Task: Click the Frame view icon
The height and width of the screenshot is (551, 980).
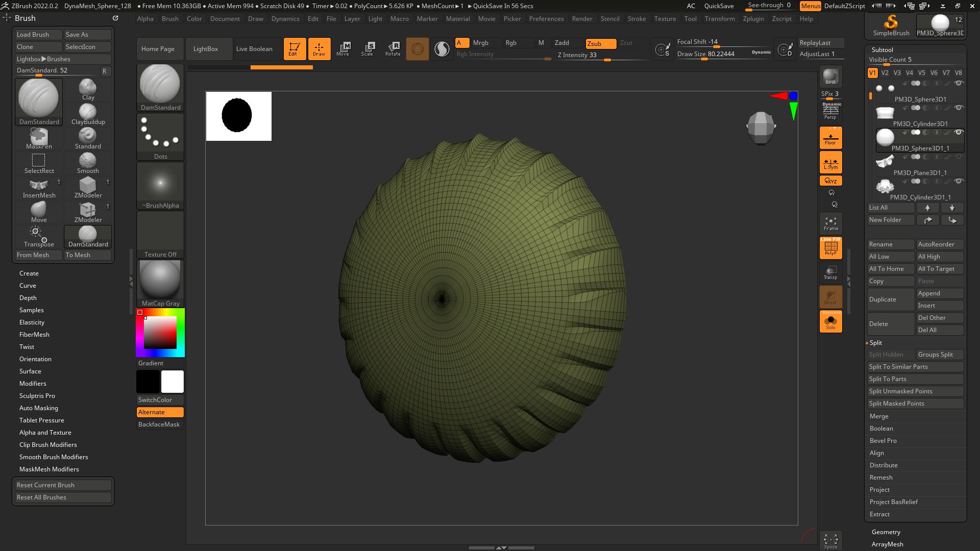Action: [x=830, y=223]
